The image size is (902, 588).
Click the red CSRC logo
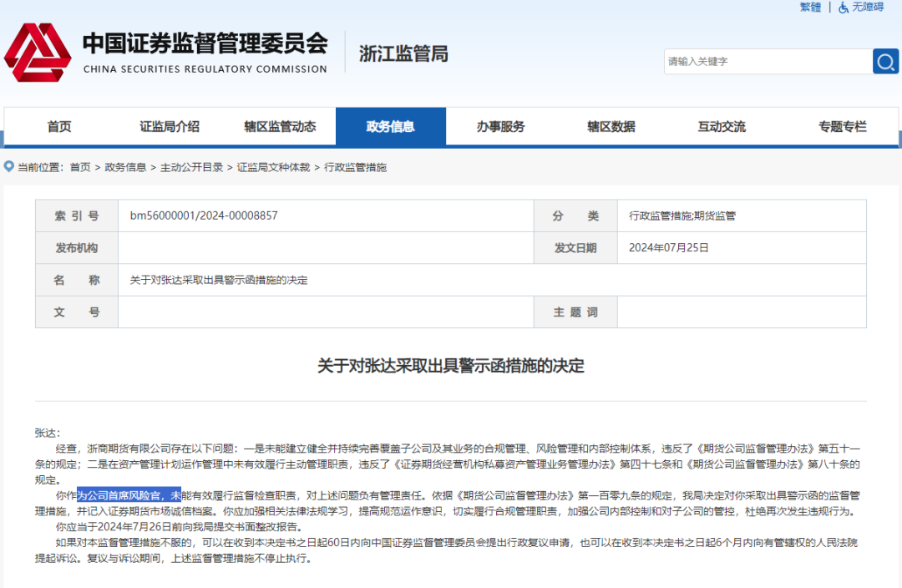click(38, 53)
